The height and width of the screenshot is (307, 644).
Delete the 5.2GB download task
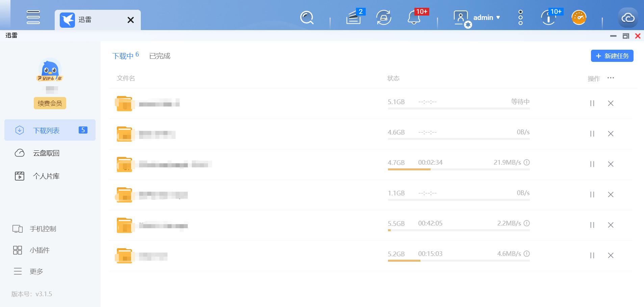pos(611,256)
